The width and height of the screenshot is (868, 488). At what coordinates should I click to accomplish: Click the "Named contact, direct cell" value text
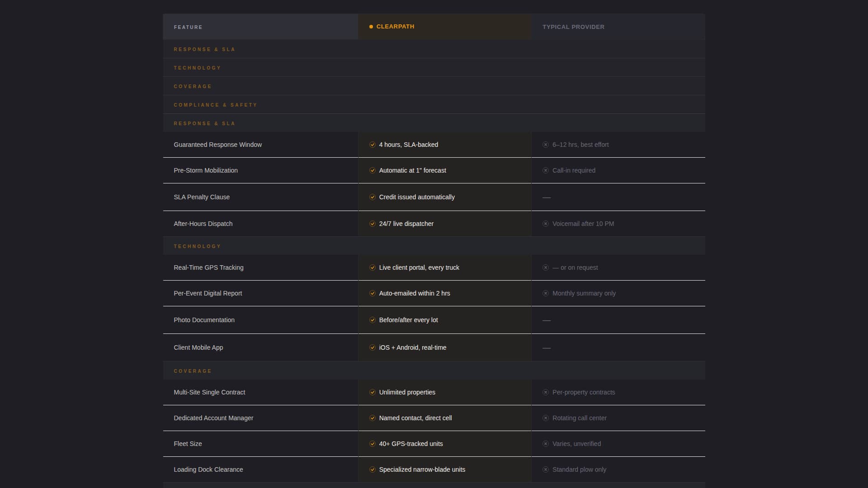pos(415,418)
